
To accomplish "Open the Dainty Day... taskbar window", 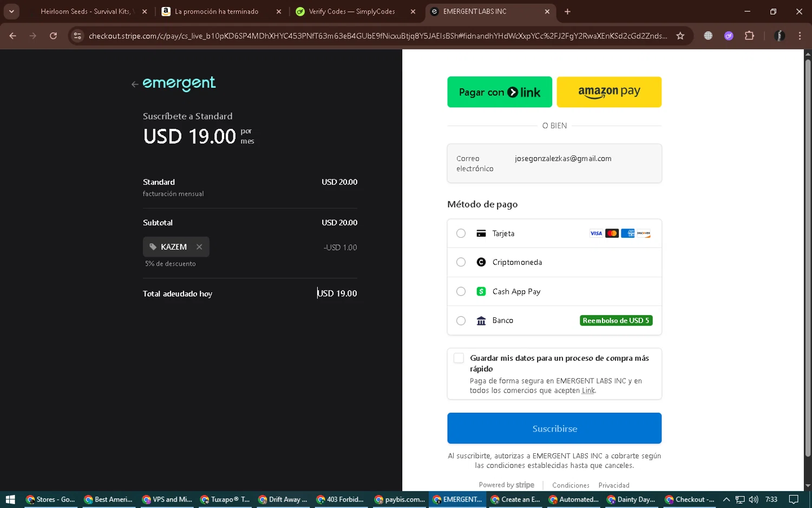I will (x=632, y=499).
